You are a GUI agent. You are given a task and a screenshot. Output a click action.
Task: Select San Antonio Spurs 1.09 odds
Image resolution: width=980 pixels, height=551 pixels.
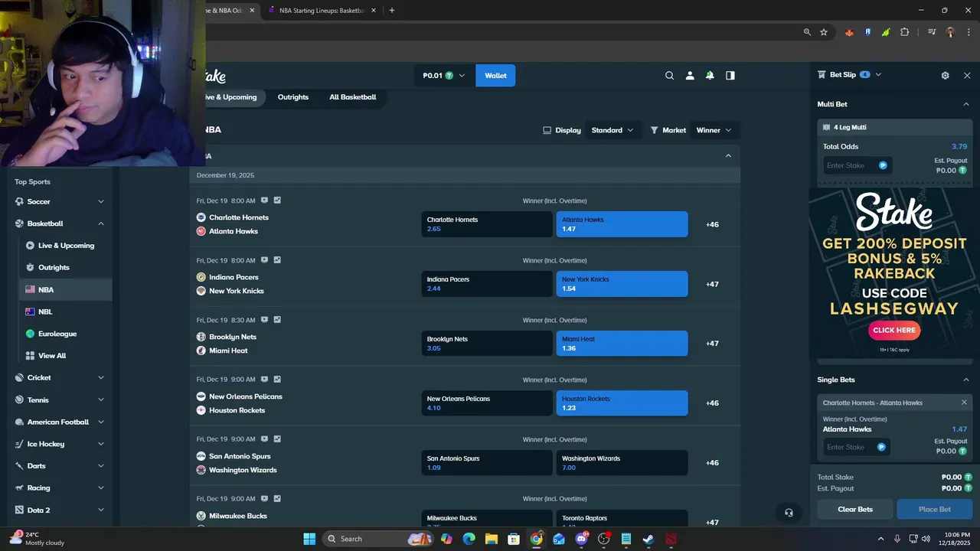(x=487, y=463)
